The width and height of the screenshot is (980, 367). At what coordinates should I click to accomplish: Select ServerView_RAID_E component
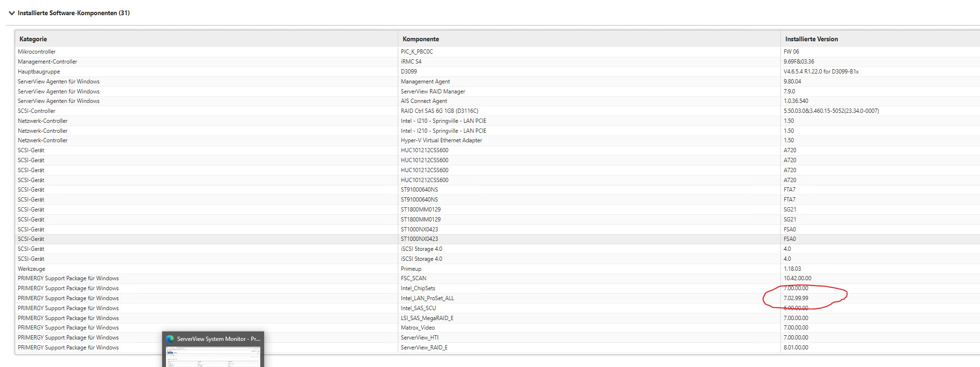pyautogui.click(x=424, y=348)
